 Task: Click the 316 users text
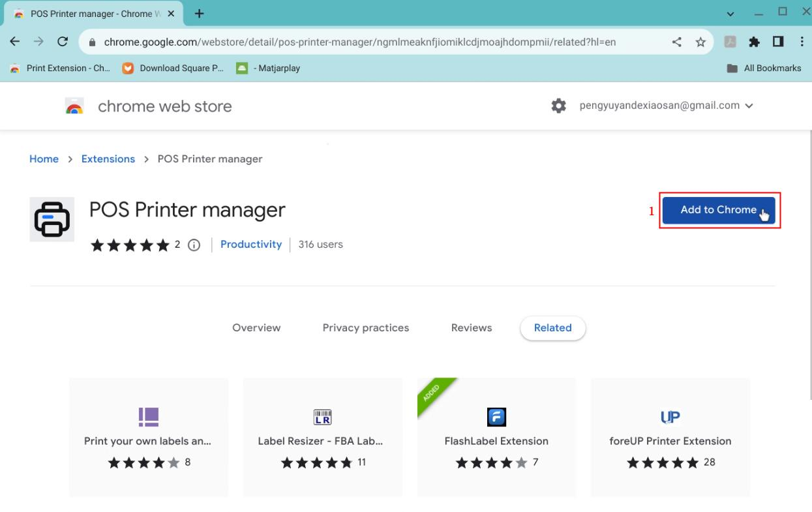tap(320, 245)
